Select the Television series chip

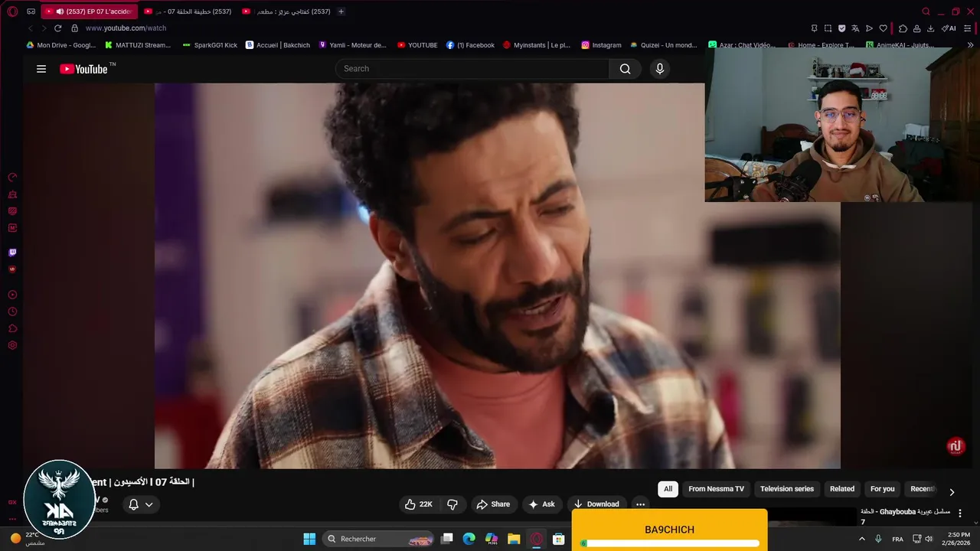point(787,489)
